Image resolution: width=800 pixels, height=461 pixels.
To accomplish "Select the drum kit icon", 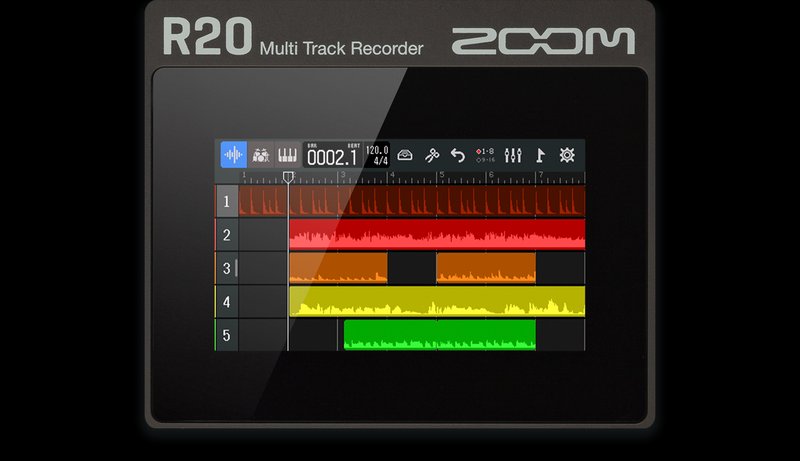I will [261, 155].
